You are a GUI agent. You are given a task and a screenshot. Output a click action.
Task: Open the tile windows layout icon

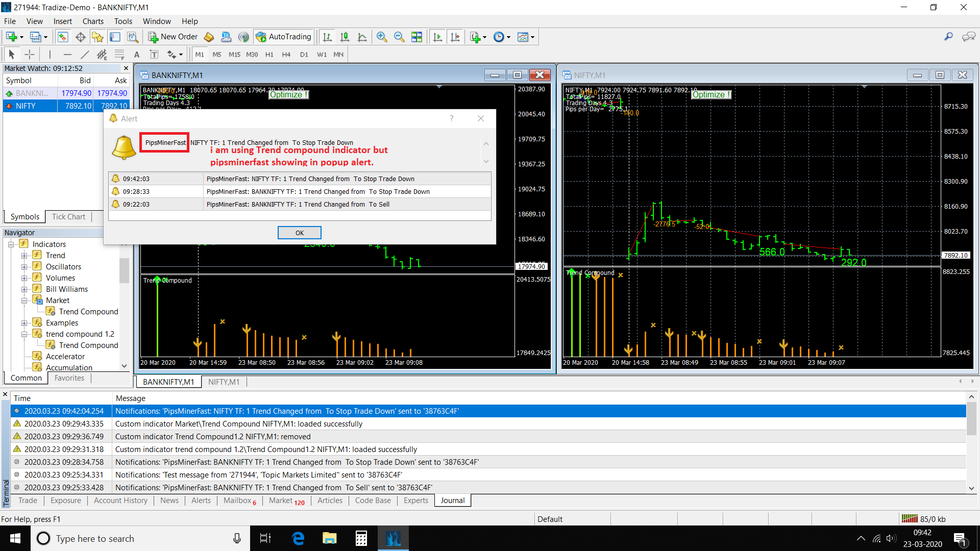(416, 37)
